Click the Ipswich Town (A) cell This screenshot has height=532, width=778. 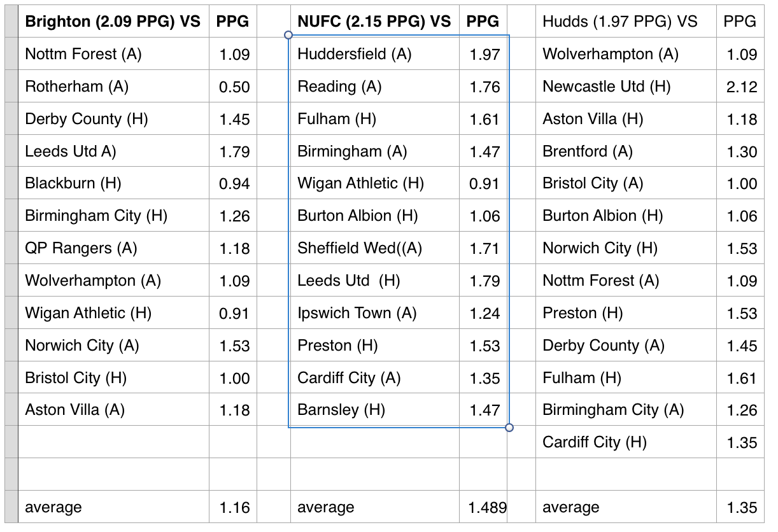[x=375, y=313]
